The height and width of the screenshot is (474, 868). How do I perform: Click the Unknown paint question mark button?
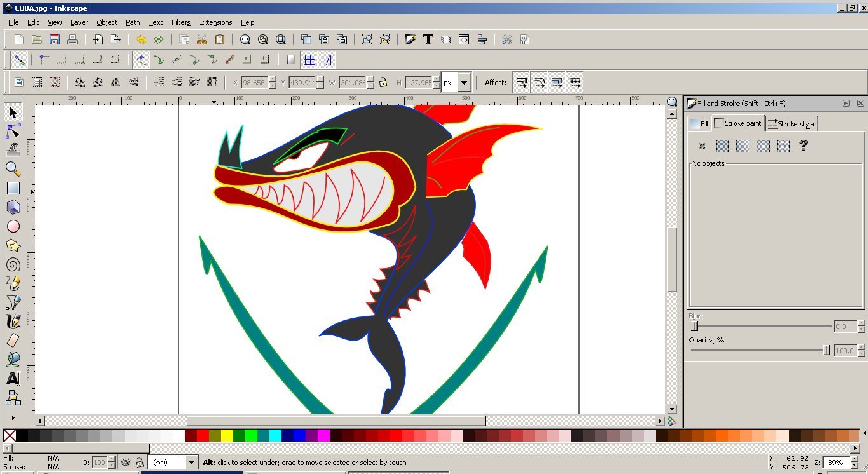click(x=803, y=146)
